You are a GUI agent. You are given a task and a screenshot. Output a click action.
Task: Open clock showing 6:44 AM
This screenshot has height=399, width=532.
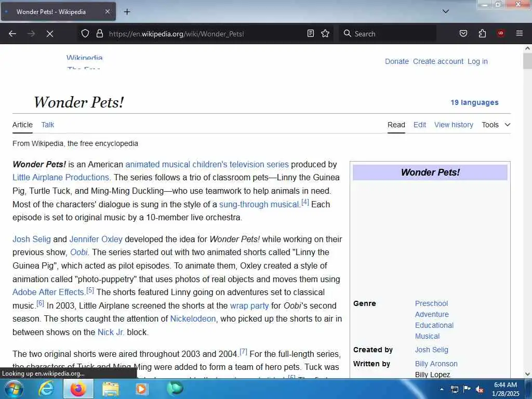point(506,389)
